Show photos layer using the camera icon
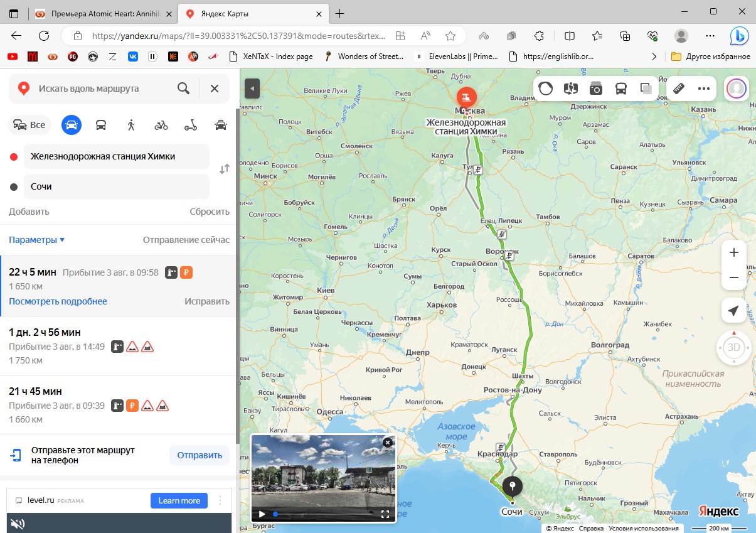Screen dimensions: 756x533 click(x=596, y=89)
